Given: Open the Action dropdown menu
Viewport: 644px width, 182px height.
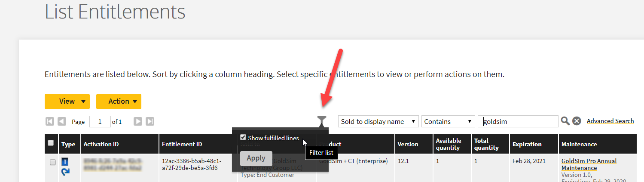Looking at the screenshot, I should pyautogui.click(x=119, y=102).
